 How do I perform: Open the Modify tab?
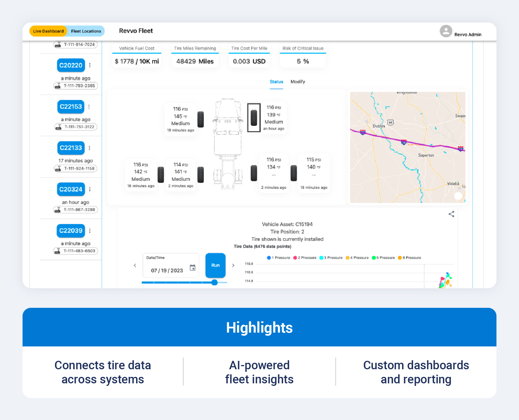pos(298,82)
